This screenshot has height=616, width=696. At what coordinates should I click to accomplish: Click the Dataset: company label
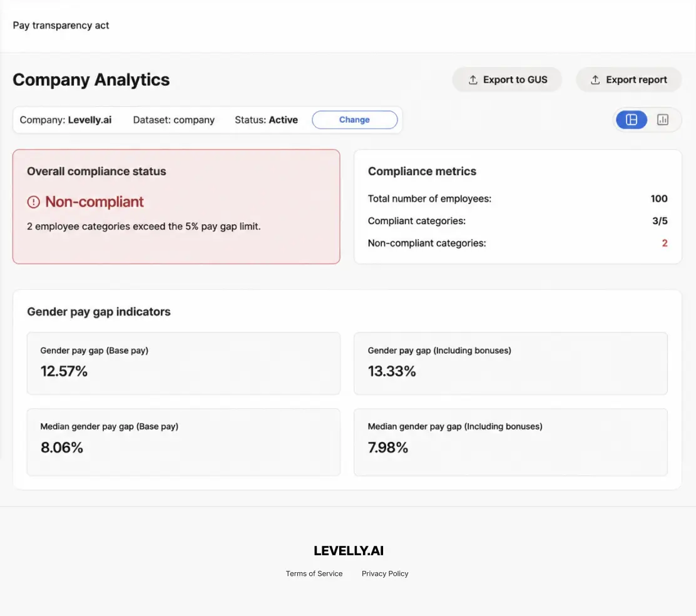174,120
